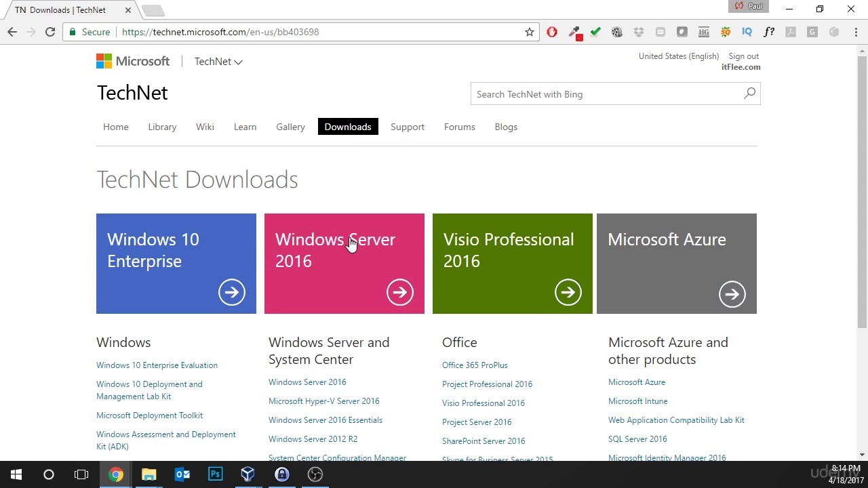
Task: Open Office 365 ProPlus link
Action: click(475, 365)
